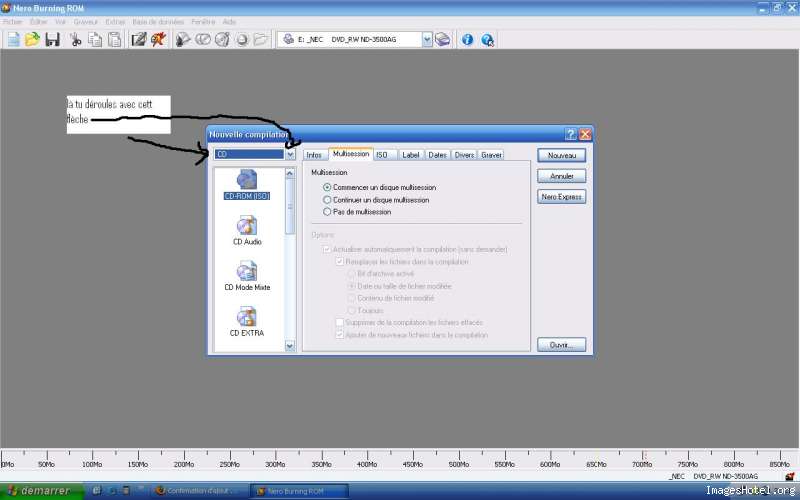Click the Ouvrir... button

click(561, 345)
